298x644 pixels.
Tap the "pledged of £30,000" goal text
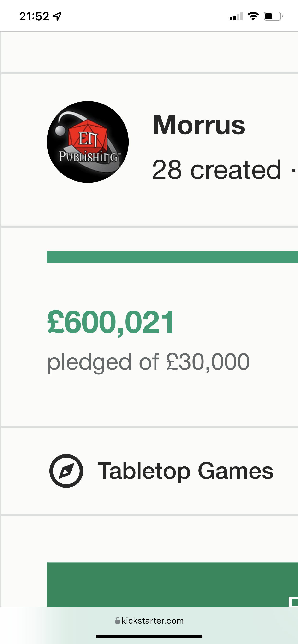tap(149, 362)
